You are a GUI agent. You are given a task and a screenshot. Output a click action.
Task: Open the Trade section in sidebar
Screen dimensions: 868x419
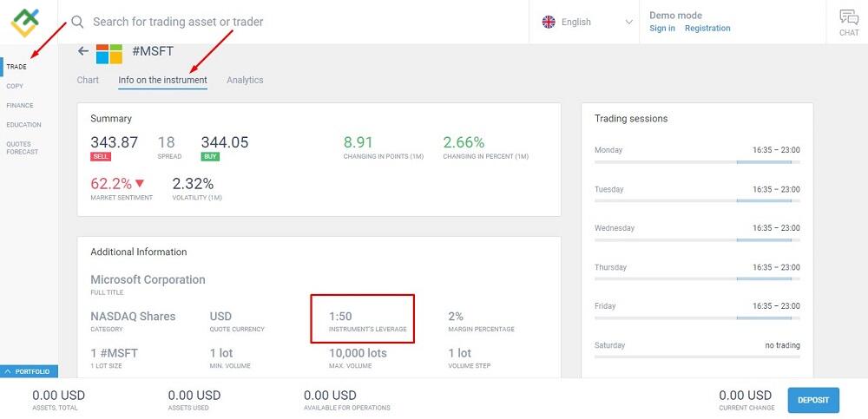pyautogui.click(x=16, y=67)
